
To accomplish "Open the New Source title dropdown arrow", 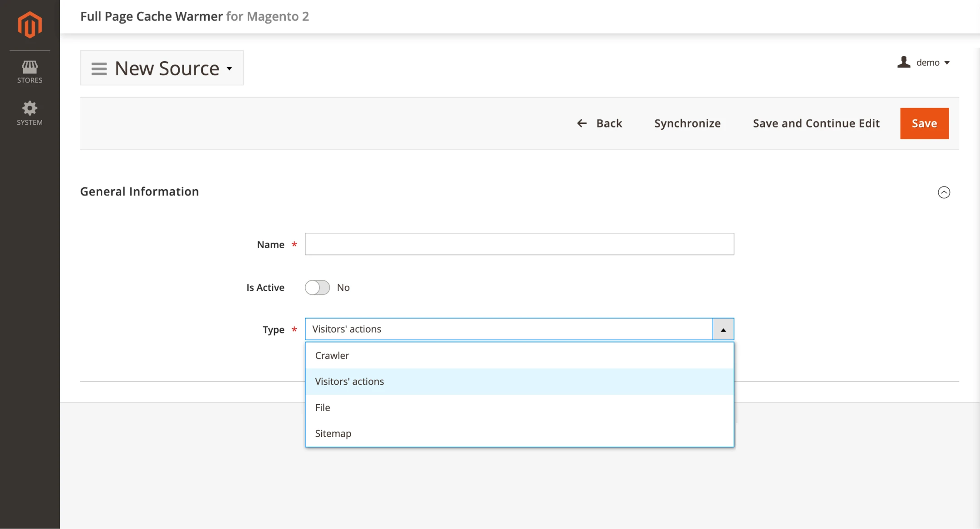I will 230,69.
